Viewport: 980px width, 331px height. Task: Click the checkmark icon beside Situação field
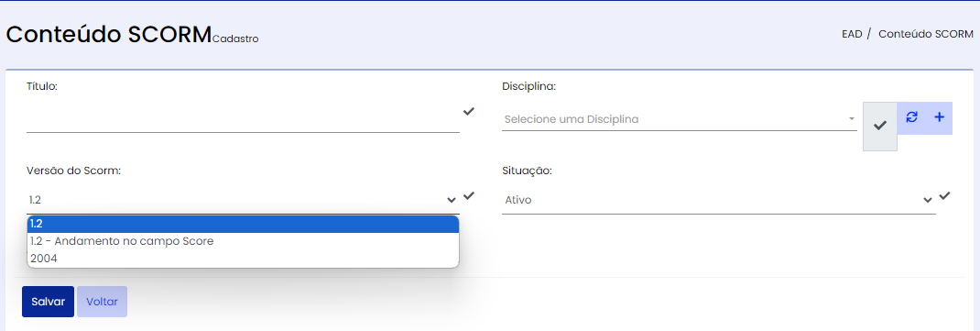(x=945, y=196)
